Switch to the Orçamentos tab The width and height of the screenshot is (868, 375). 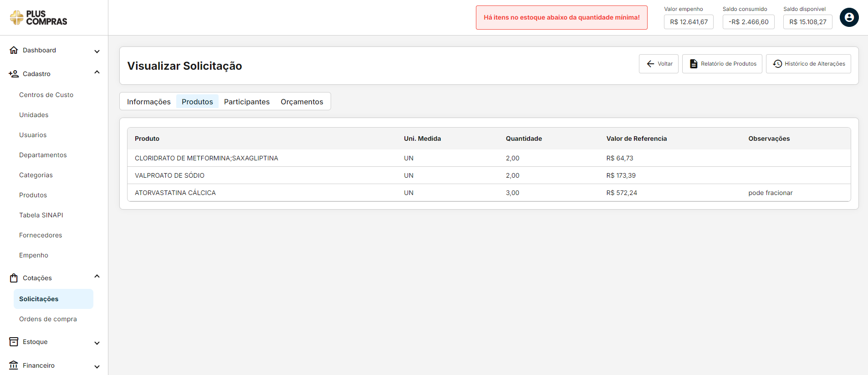pos(301,102)
